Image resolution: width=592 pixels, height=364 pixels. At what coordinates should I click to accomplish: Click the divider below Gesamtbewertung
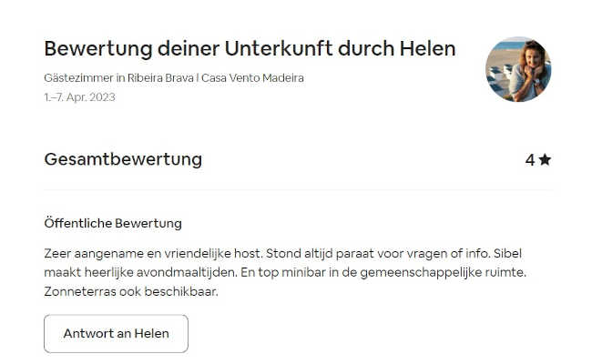click(x=298, y=189)
